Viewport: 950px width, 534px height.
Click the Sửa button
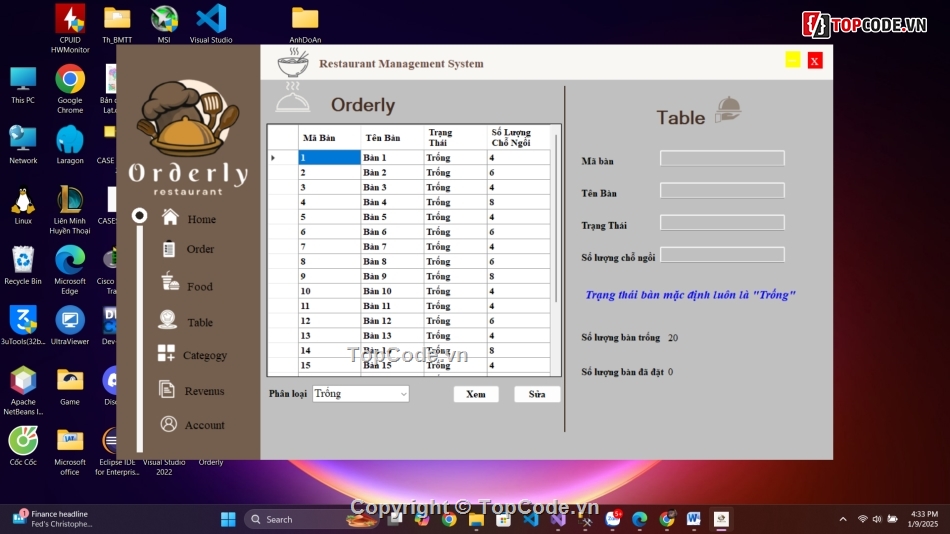(537, 394)
